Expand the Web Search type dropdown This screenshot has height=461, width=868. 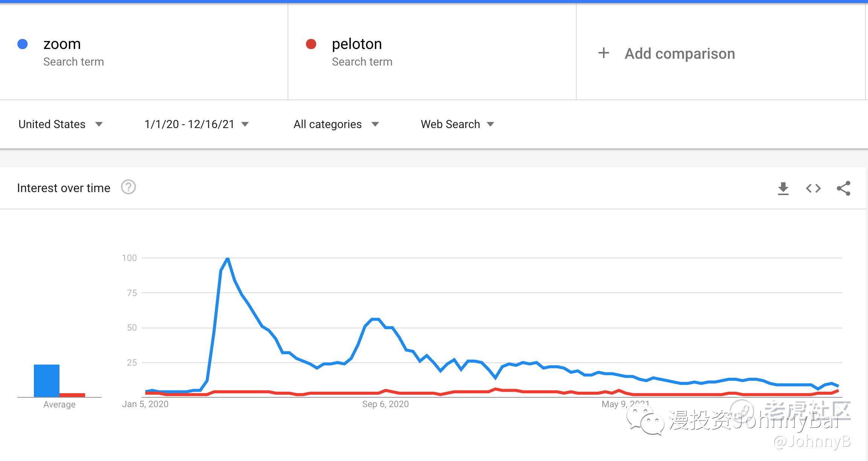(457, 124)
